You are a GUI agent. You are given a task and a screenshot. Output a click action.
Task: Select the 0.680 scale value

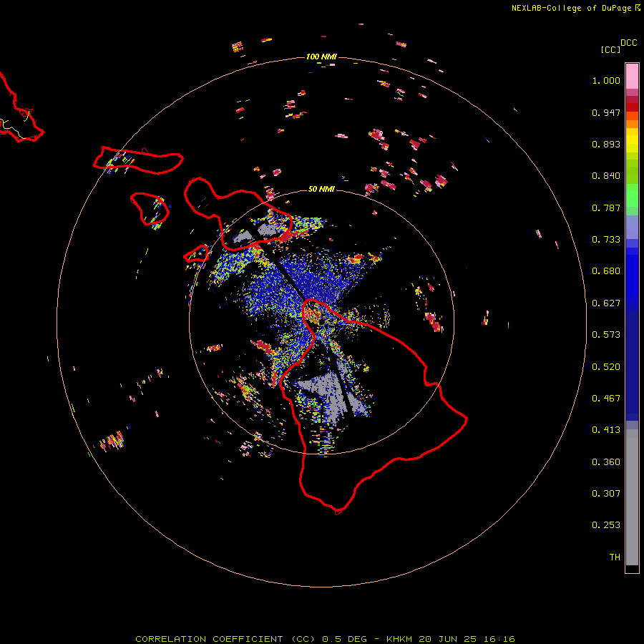tap(606, 271)
